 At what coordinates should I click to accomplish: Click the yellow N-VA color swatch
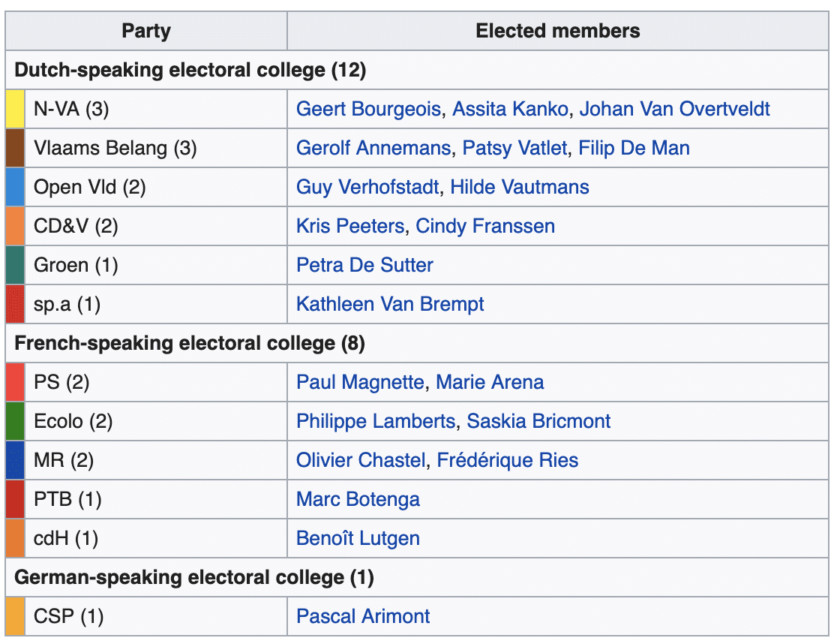[15, 110]
